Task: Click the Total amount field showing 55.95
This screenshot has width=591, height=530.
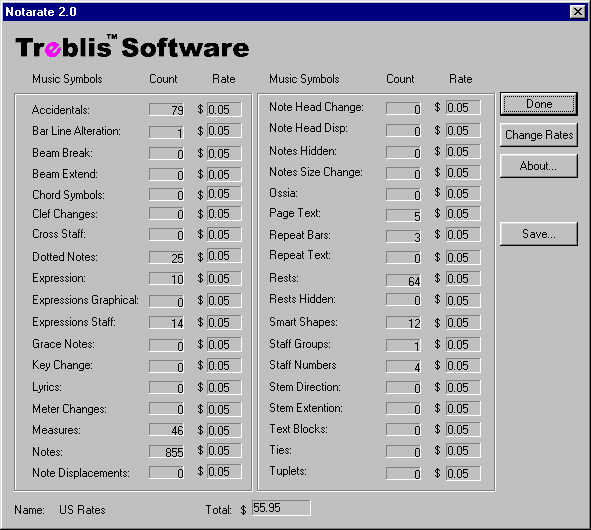Action: click(x=281, y=508)
